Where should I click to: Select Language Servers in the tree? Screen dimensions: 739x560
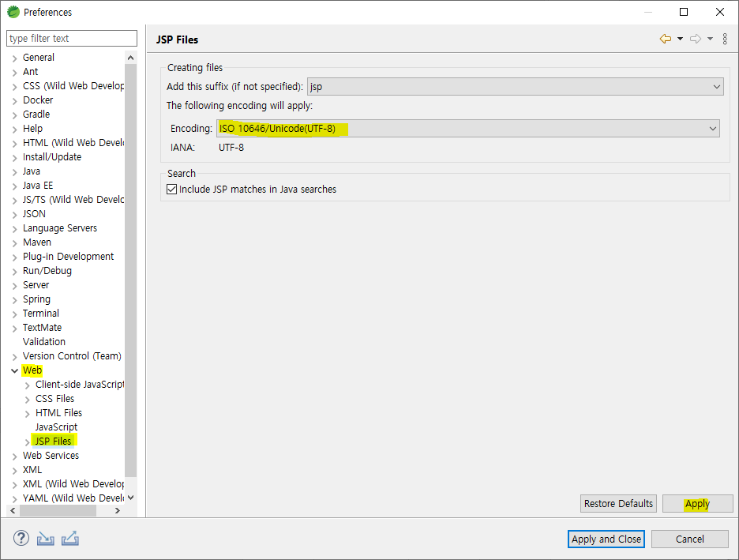tap(60, 228)
